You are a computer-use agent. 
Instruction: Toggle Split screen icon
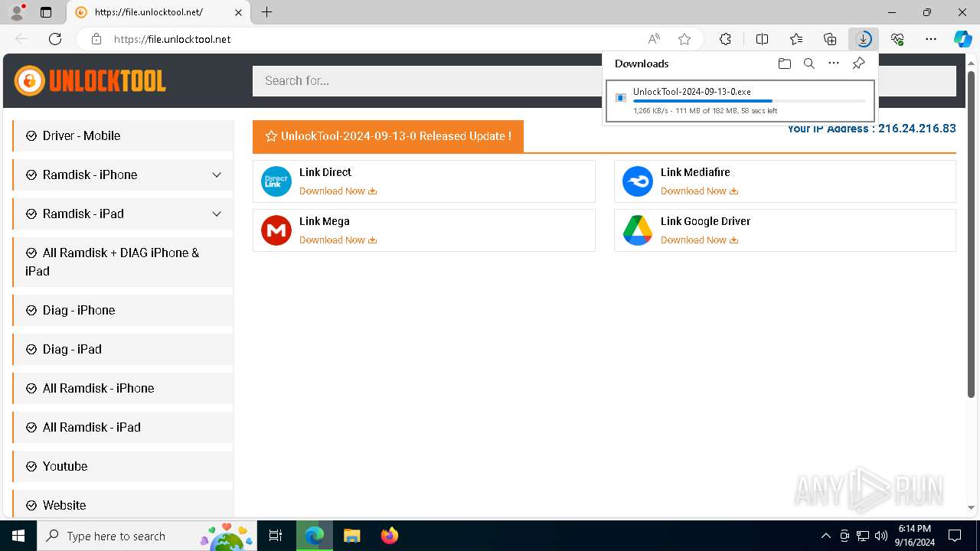pos(762,39)
